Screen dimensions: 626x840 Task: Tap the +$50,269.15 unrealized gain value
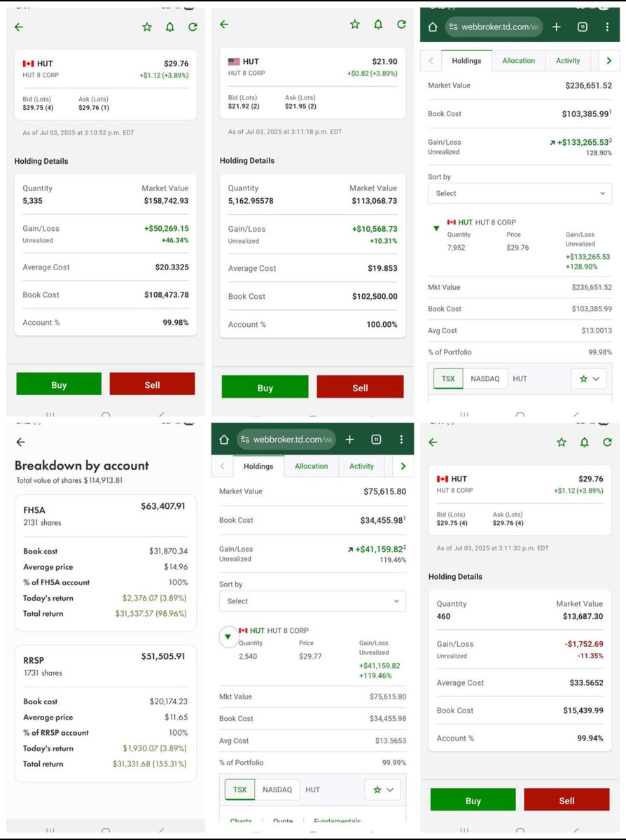166,228
